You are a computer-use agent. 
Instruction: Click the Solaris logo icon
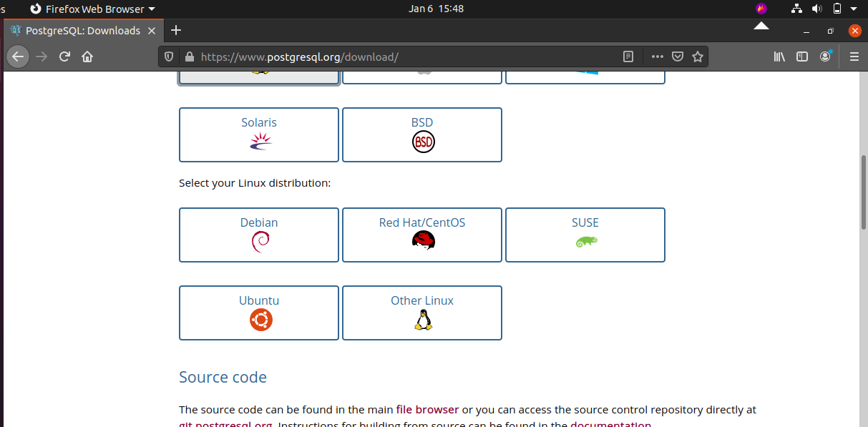point(260,142)
